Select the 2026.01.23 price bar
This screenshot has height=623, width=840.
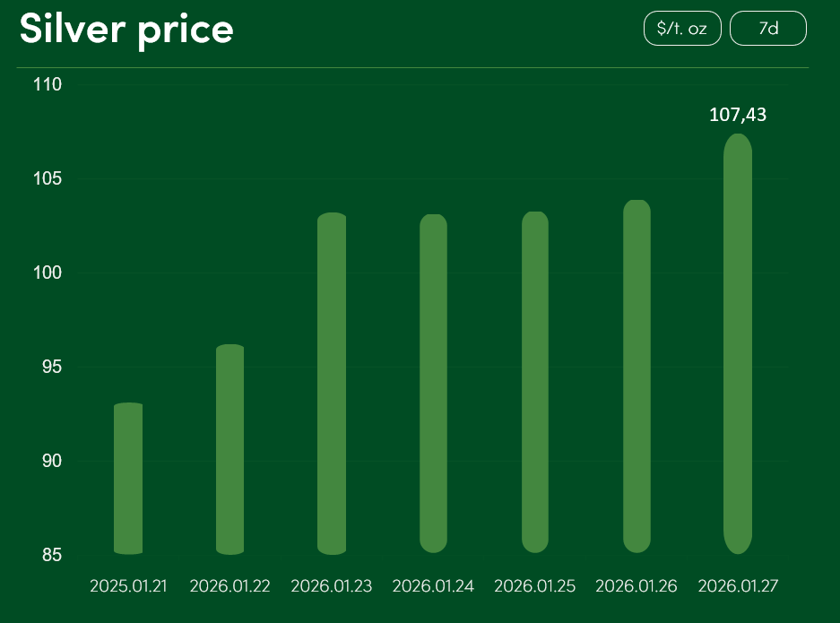tap(332, 384)
